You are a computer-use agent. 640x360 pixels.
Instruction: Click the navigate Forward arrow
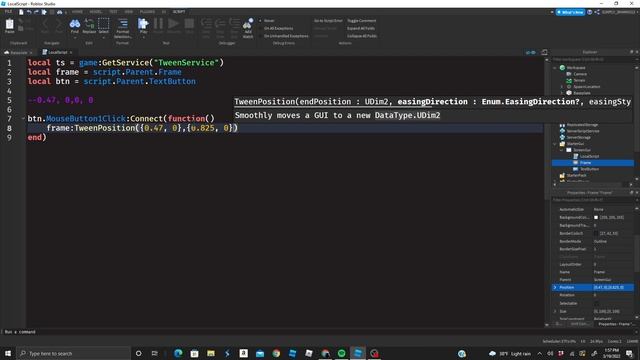pyautogui.click(x=59, y=25)
